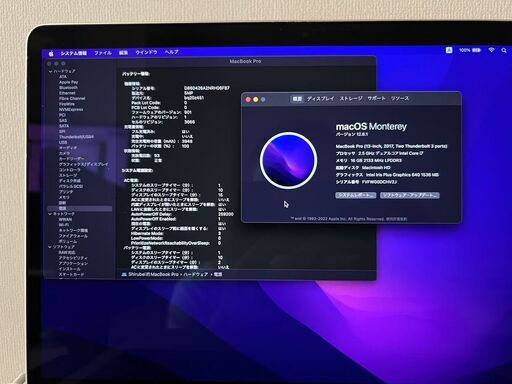The width and height of the screenshot is (512, 384).
Task: Collapse the ハードウェア section in sidebar
Action: click(50, 71)
